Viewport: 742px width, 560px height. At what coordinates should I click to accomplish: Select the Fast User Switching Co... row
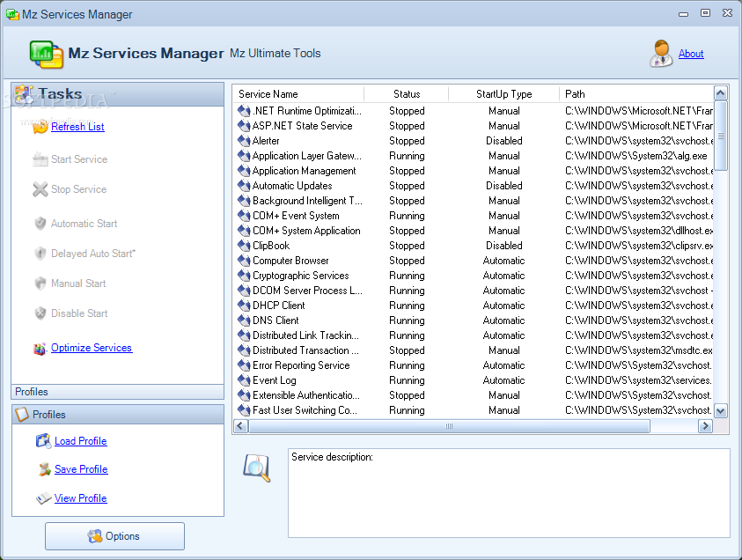click(474, 410)
